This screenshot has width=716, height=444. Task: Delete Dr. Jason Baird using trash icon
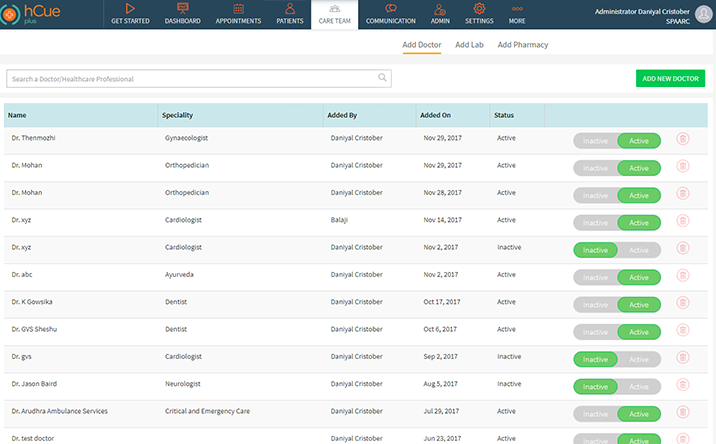pos(683,385)
